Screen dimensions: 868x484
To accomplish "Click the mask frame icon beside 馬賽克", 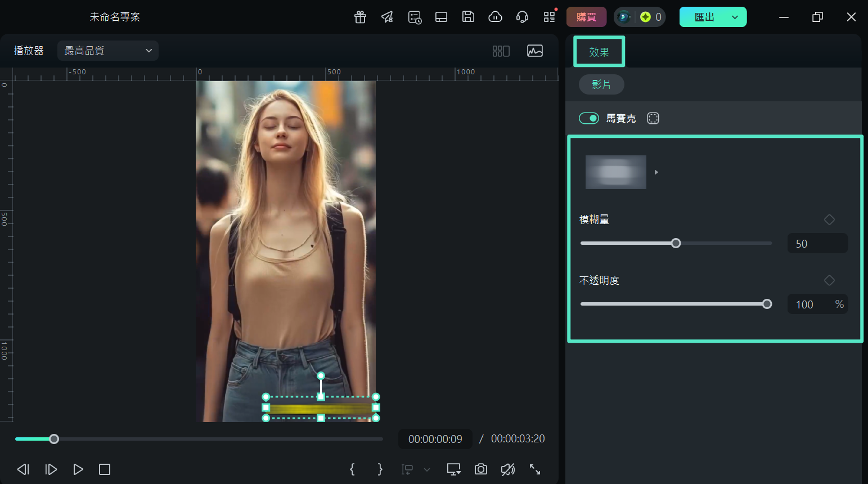I will coord(653,118).
